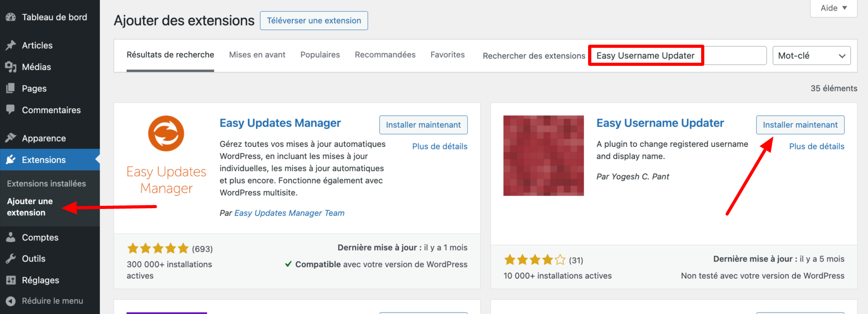Open Extensions installées submenu item

(x=46, y=183)
